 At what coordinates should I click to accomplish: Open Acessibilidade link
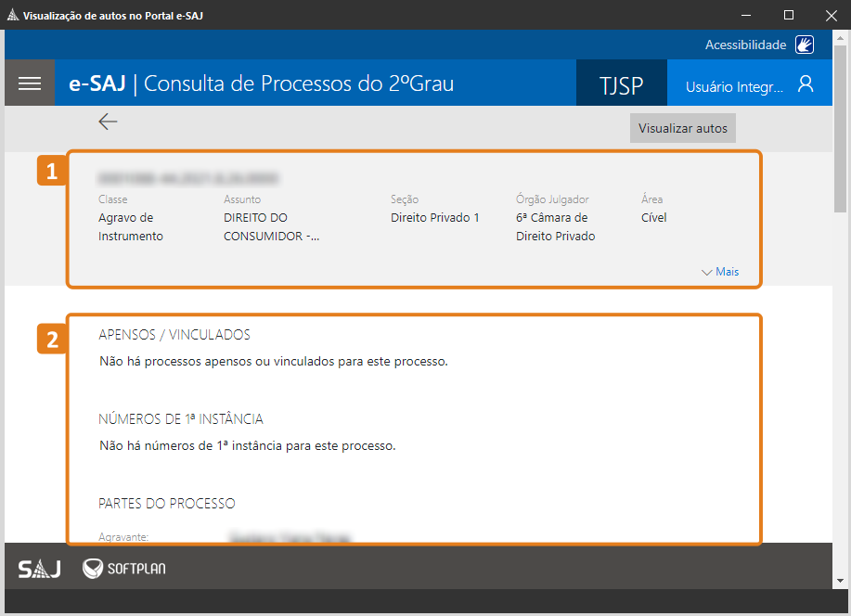point(746,45)
